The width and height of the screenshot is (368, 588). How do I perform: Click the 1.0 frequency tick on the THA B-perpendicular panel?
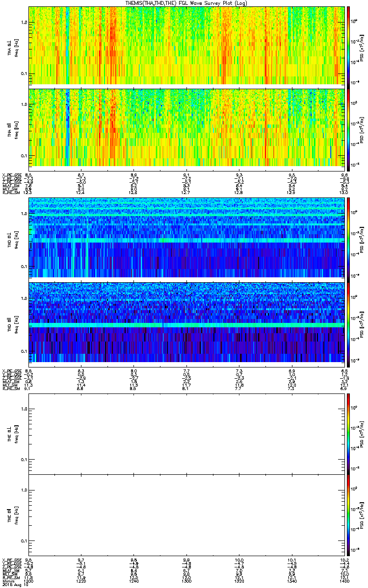(24, 23)
